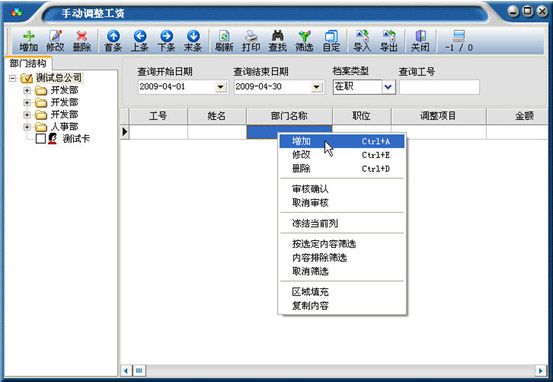Click the 调整项目 column header

[438, 116]
